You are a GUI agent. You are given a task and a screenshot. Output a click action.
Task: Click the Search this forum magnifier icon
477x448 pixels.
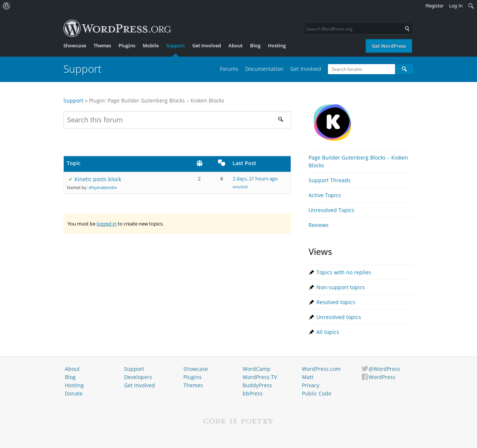point(281,120)
